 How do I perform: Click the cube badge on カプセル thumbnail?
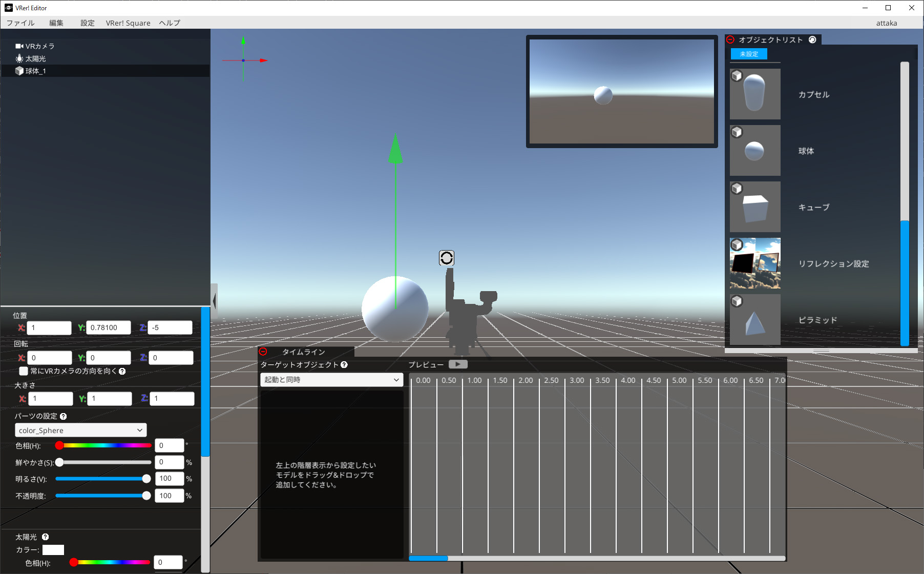coord(737,76)
